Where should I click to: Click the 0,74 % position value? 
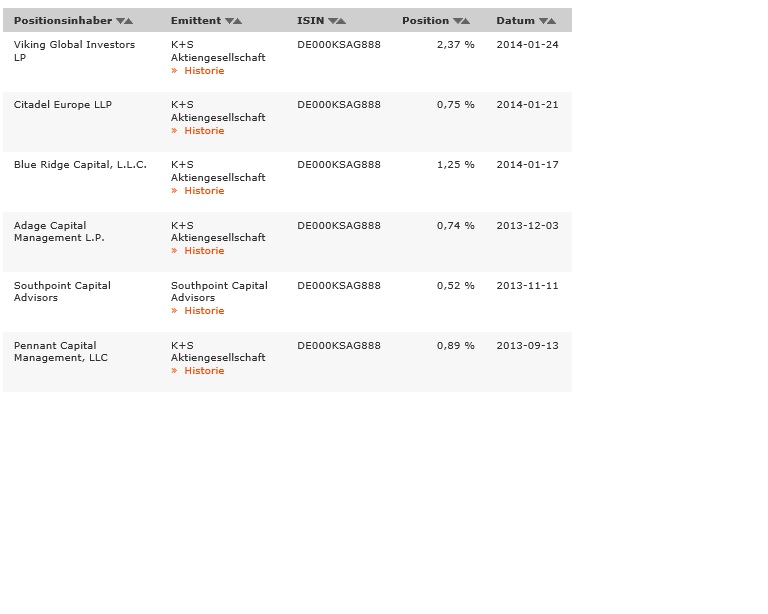pos(456,226)
